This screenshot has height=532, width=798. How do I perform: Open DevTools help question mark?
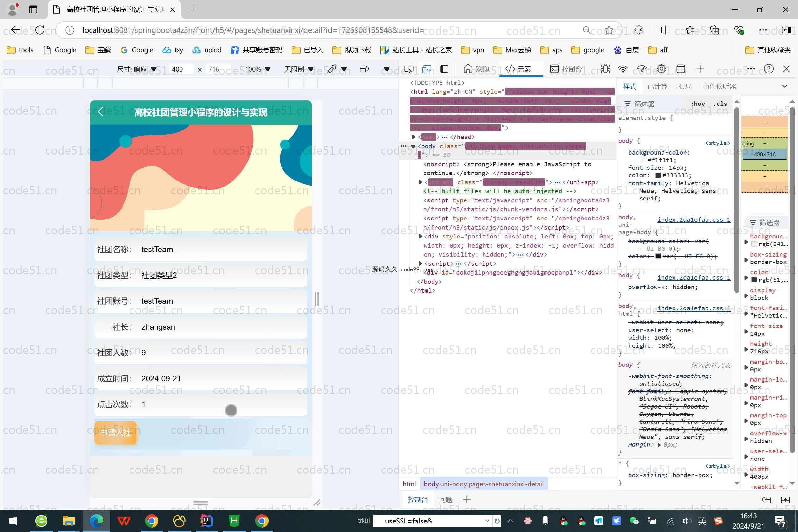[769, 69]
